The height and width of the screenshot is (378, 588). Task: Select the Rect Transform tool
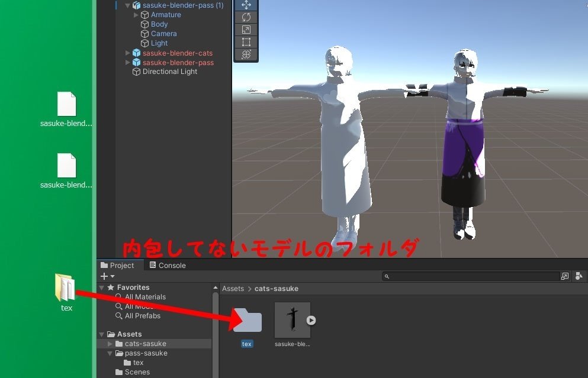pos(246,42)
